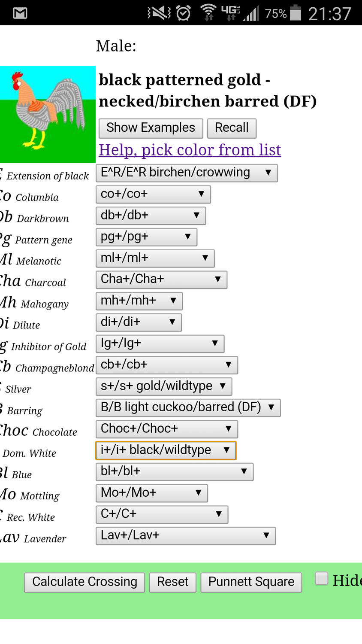Click the Calculate Crossing button
Image resolution: width=362 pixels, height=644 pixels.
click(x=84, y=582)
